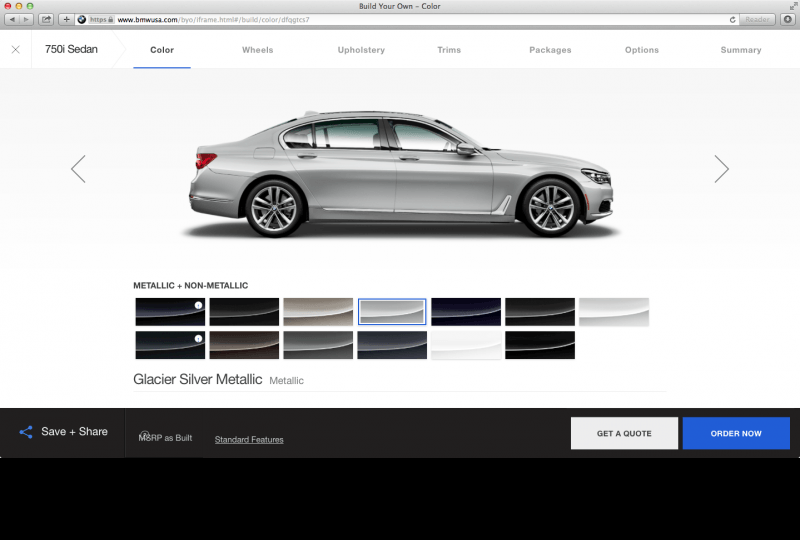Pick the sixth swatch in first row, black
800x540 pixels.
(540, 312)
